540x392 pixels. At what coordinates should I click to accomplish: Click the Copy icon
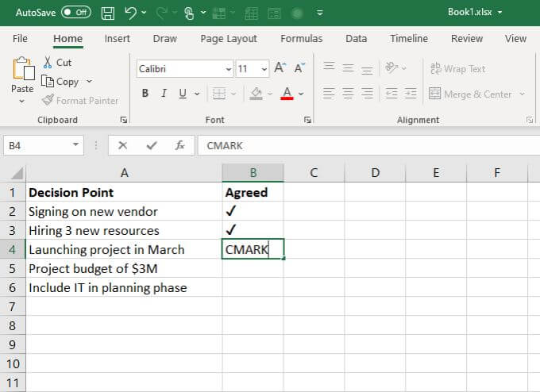coord(48,82)
